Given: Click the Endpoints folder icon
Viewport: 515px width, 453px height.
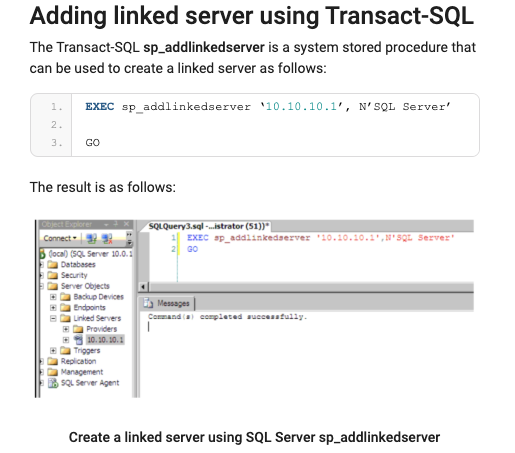Looking at the screenshot, I should pos(65,307).
